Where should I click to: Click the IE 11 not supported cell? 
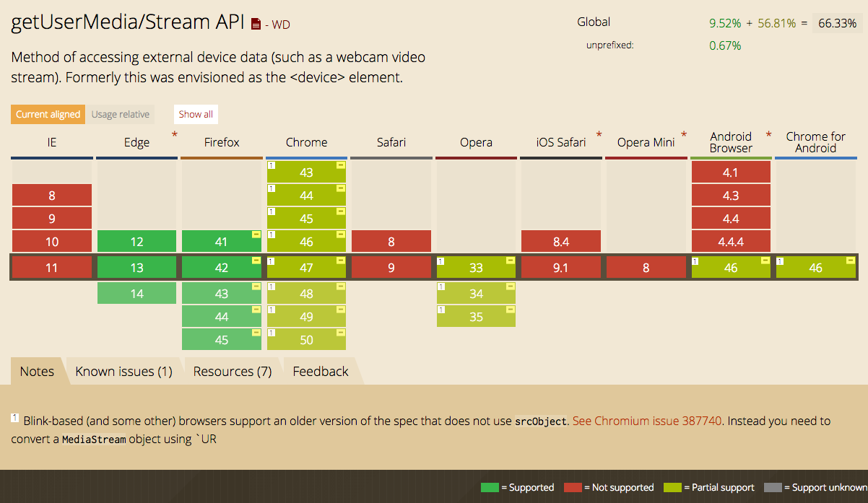[52, 267]
